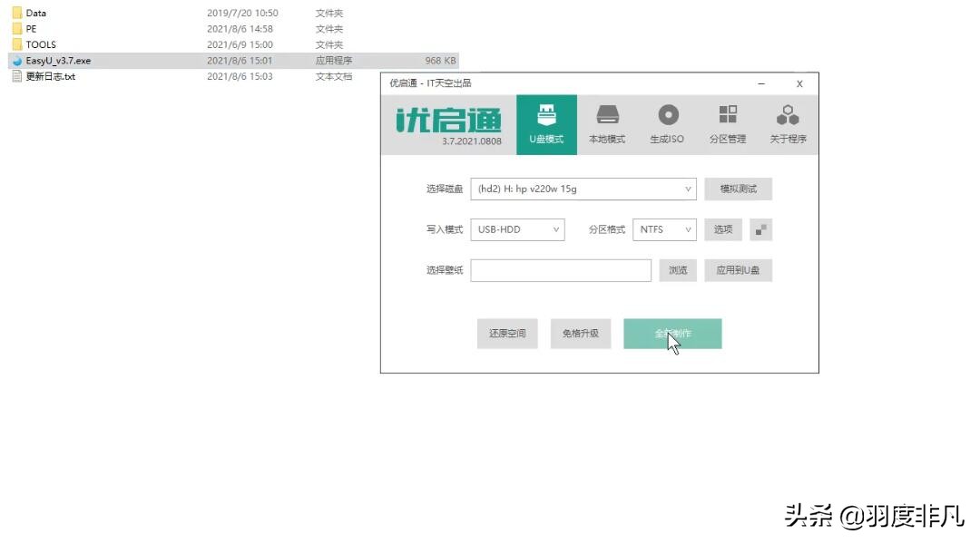The height and width of the screenshot is (544, 980).
Task: Click the 关于程序 (about program) icon
Action: point(788,124)
